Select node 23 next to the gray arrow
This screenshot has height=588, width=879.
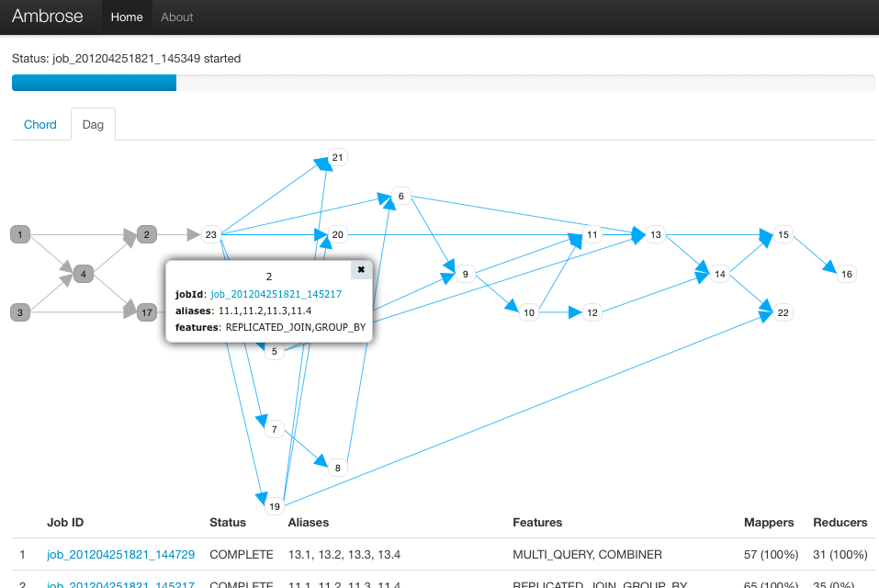210,234
